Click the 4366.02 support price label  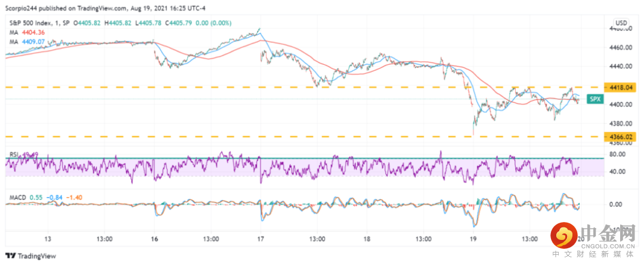coord(620,137)
